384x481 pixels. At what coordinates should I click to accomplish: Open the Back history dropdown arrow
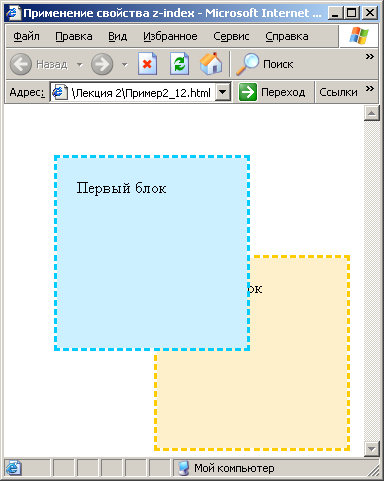tap(80, 64)
